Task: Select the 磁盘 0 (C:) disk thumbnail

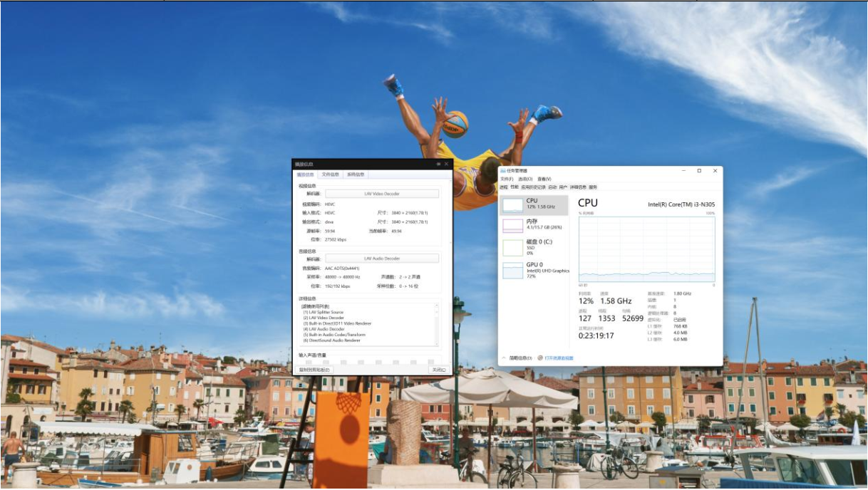Action: tap(512, 247)
